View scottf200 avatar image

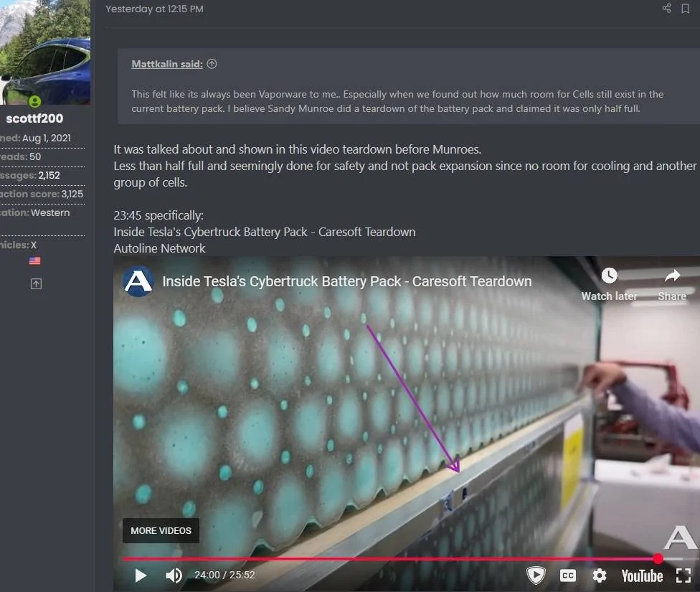45,52
